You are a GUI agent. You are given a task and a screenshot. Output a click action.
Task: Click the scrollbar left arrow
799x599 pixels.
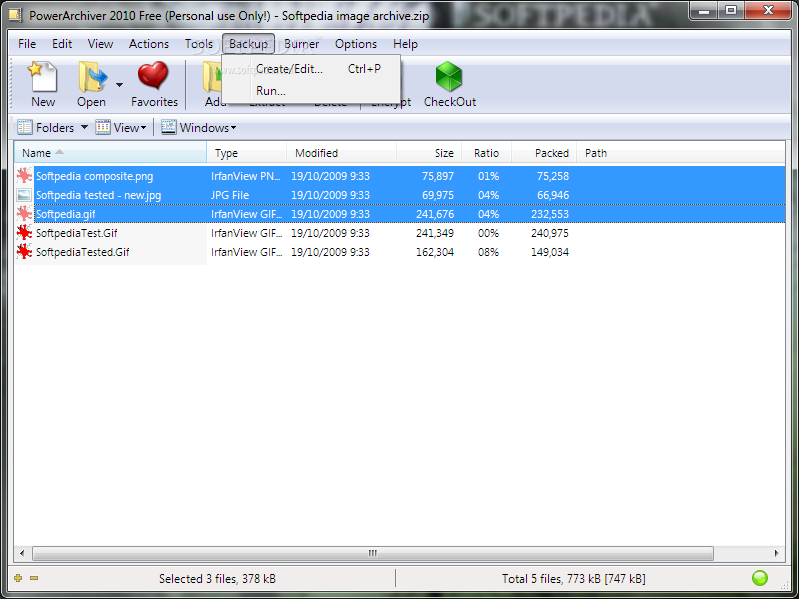[21, 553]
